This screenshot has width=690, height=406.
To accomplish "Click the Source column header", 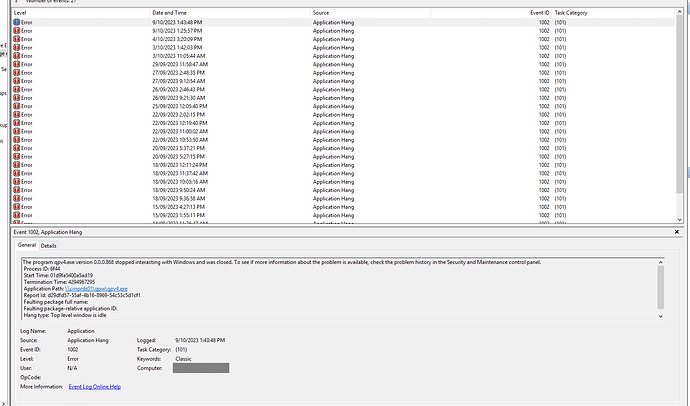I will [x=321, y=12].
